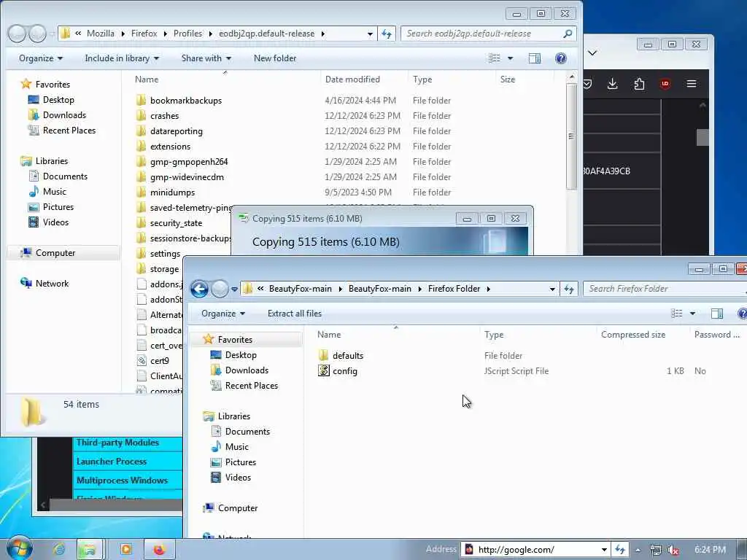
Task: Click network tray icon
Action: [x=656, y=550]
